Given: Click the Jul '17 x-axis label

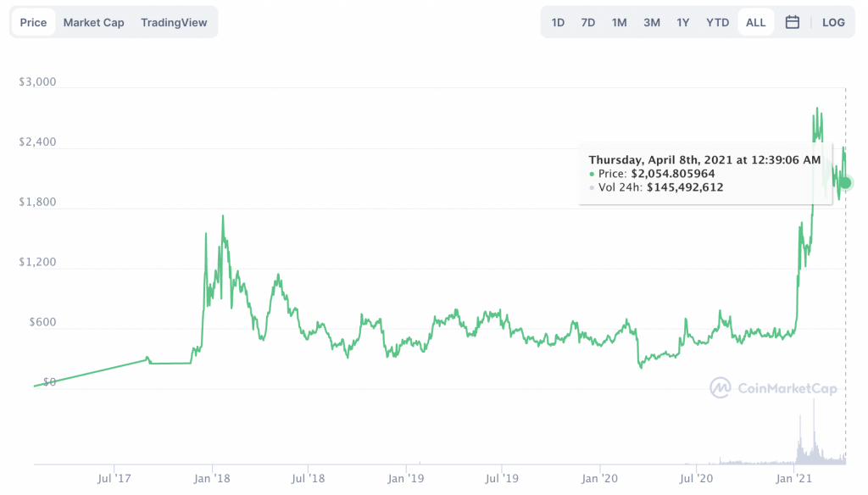Looking at the screenshot, I should point(114,479).
